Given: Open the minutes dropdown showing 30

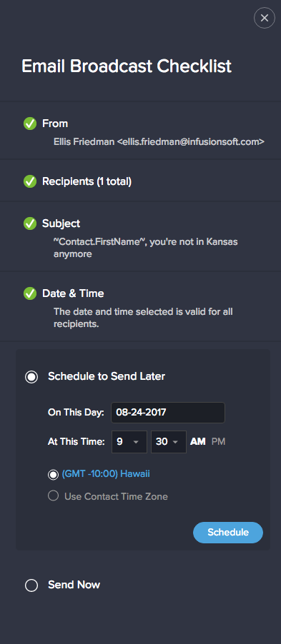Looking at the screenshot, I should [x=169, y=442].
